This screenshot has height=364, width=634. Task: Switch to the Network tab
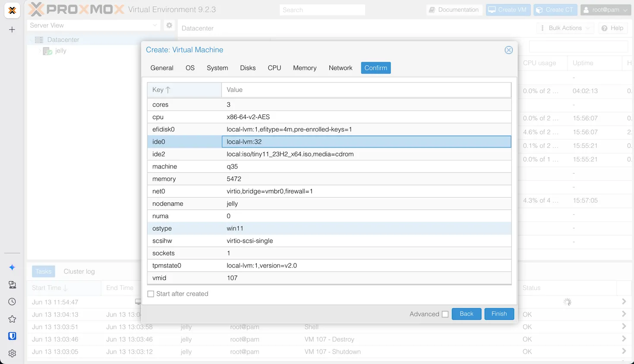341,68
